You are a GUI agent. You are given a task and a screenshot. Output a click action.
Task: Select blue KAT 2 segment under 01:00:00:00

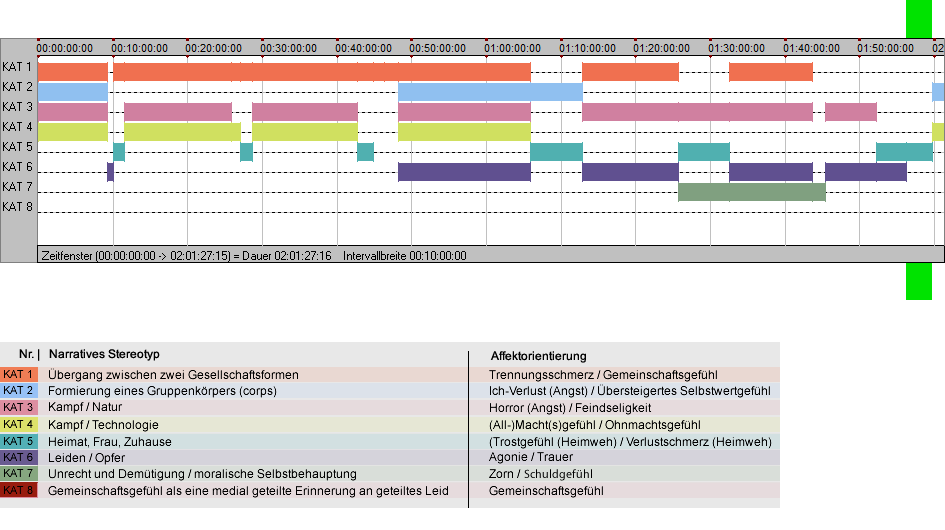(491, 92)
